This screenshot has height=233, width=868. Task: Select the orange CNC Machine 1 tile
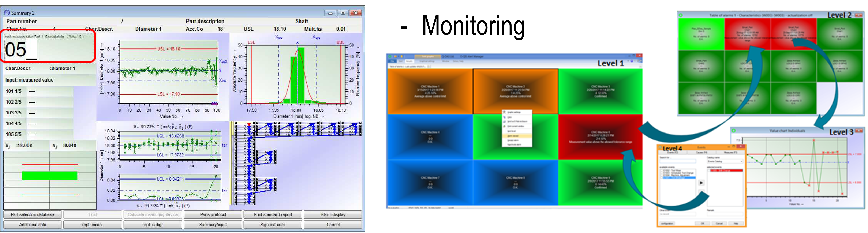430,92
